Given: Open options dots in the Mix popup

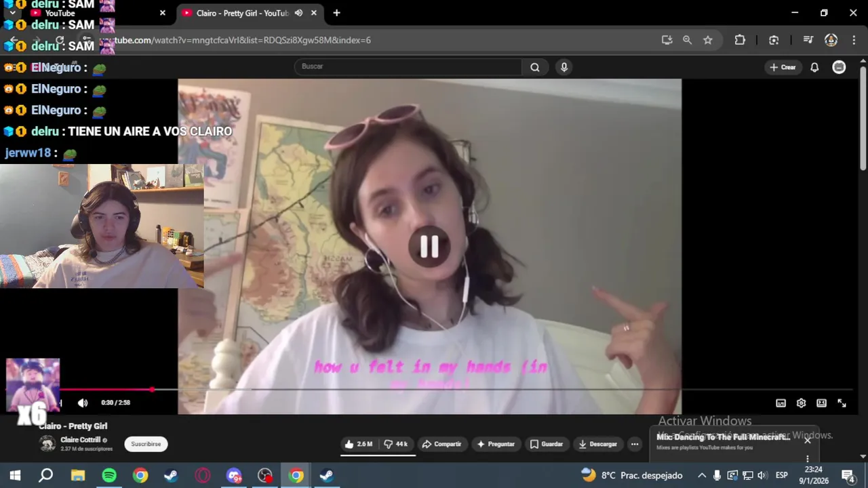Looking at the screenshot, I should (x=808, y=459).
